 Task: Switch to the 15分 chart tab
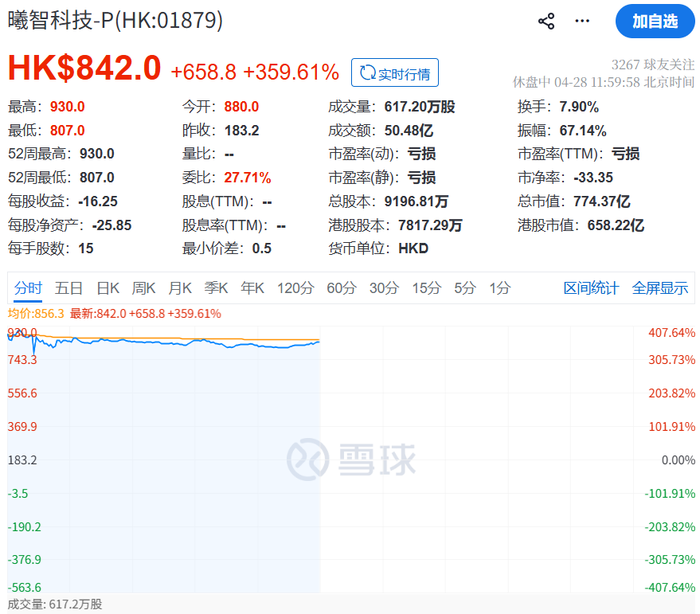(x=426, y=288)
